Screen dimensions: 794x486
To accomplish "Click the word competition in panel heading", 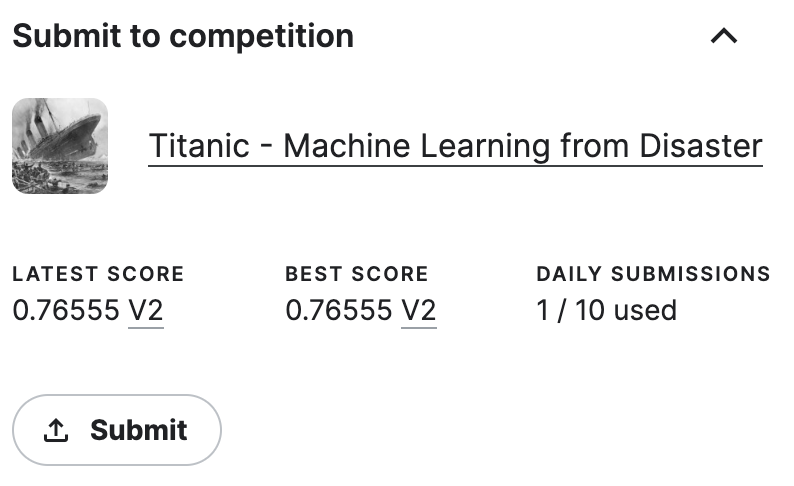I will click(261, 36).
